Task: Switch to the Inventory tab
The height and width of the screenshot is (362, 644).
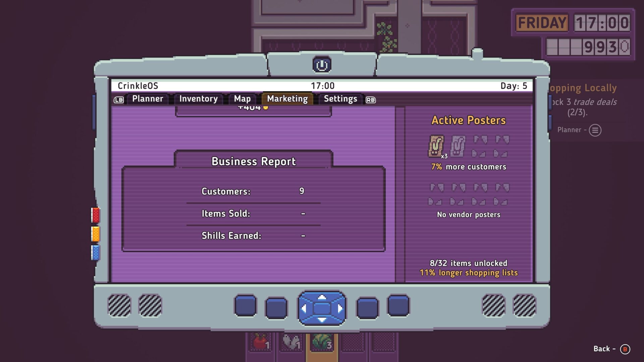Action: click(x=198, y=99)
